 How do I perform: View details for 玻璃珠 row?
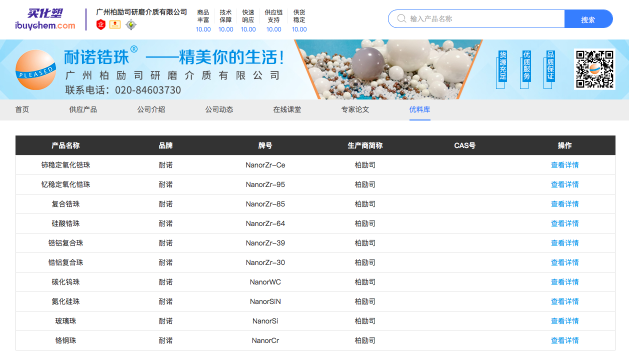pyautogui.click(x=564, y=321)
